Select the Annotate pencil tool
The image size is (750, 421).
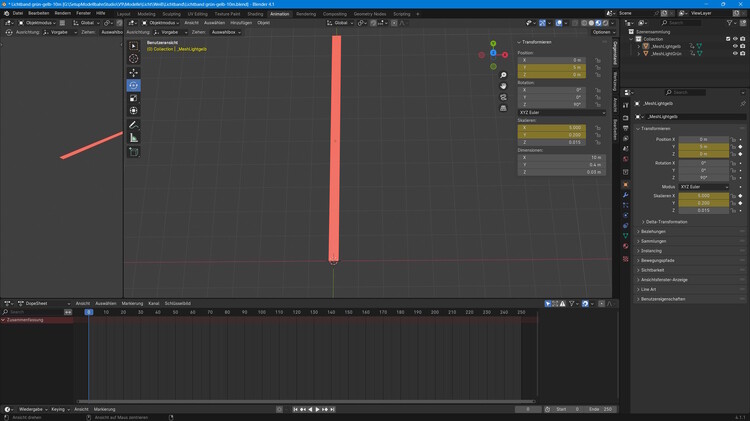tap(133, 125)
